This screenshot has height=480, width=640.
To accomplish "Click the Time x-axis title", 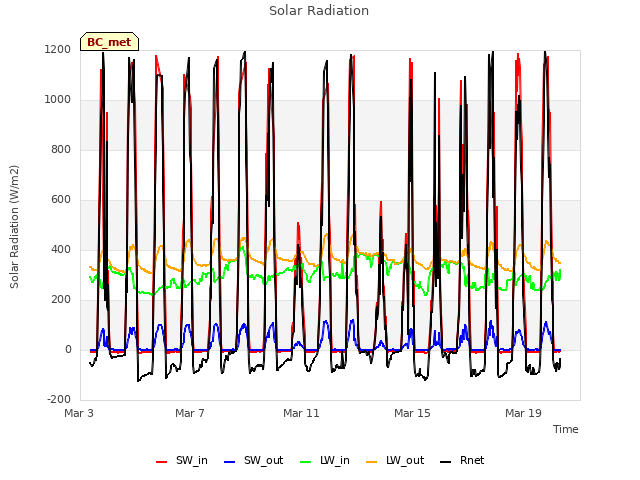I will coord(566,429).
